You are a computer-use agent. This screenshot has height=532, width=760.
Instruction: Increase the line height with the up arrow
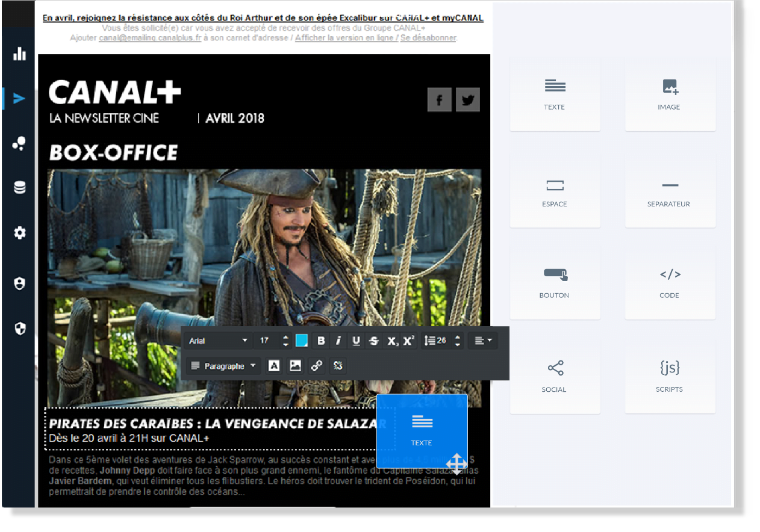(x=458, y=337)
